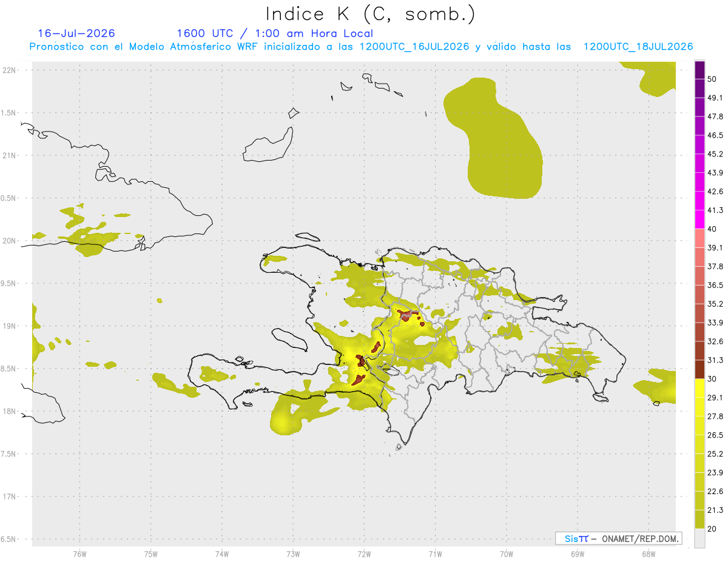The width and height of the screenshot is (728, 562).
Task: Click the colorbar value '45.2'
Action: coord(715,154)
